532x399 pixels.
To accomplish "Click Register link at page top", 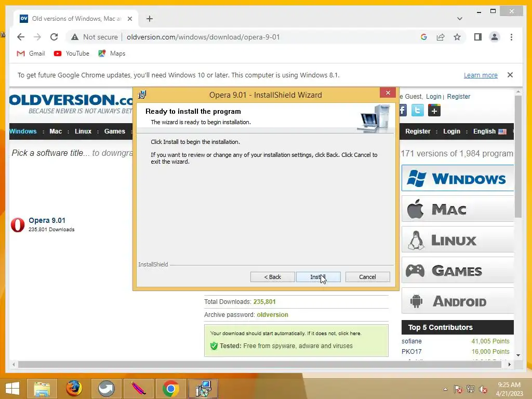I will [x=458, y=96].
